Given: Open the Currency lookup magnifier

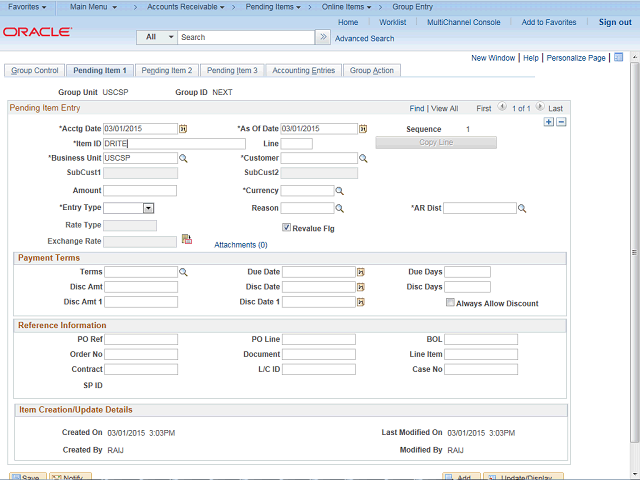Looking at the screenshot, I should click(339, 190).
